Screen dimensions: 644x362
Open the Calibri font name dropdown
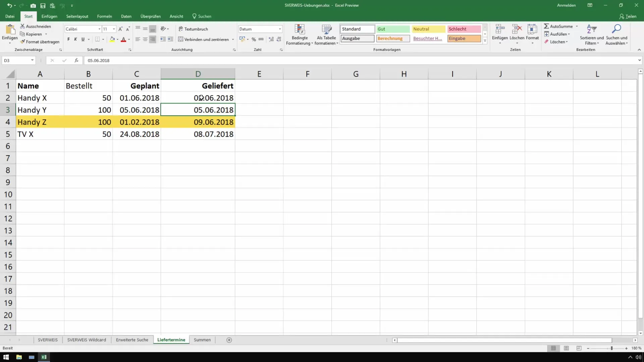99,29
